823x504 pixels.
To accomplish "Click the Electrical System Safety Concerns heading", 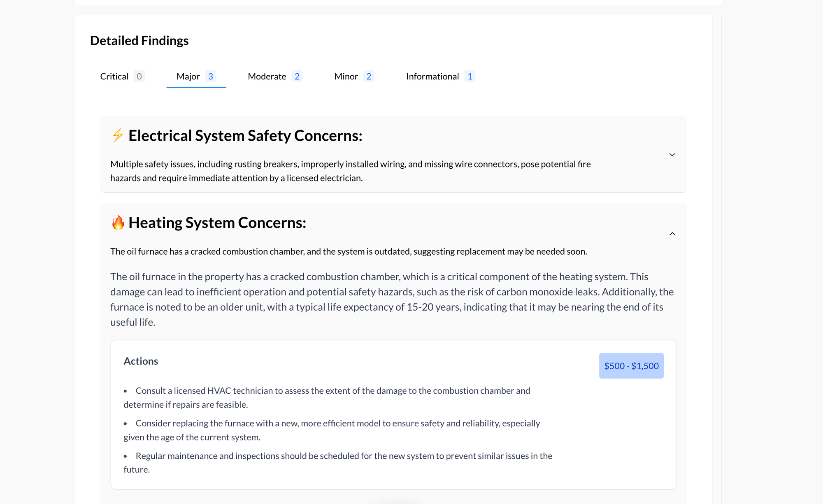I will click(245, 136).
